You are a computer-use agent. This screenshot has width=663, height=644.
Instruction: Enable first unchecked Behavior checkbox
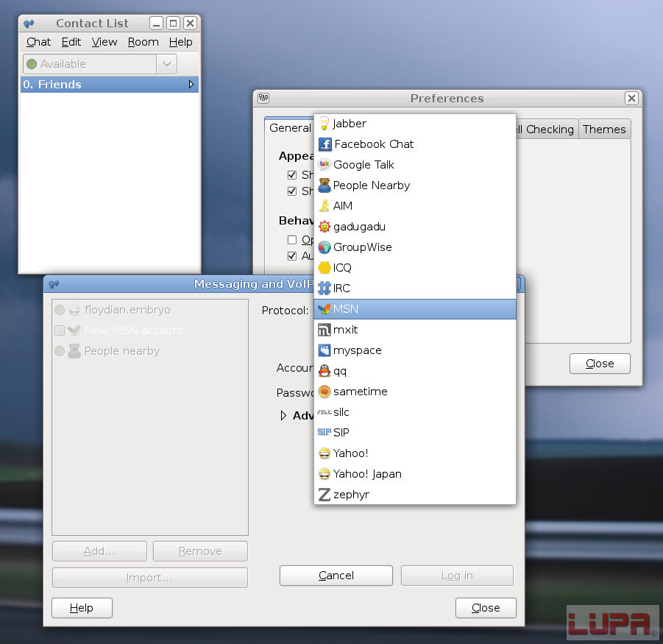[x=291, y=240]
